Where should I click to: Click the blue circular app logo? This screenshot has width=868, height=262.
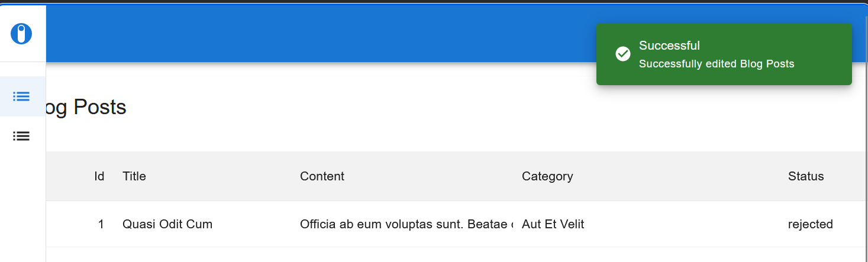[21, 34]
